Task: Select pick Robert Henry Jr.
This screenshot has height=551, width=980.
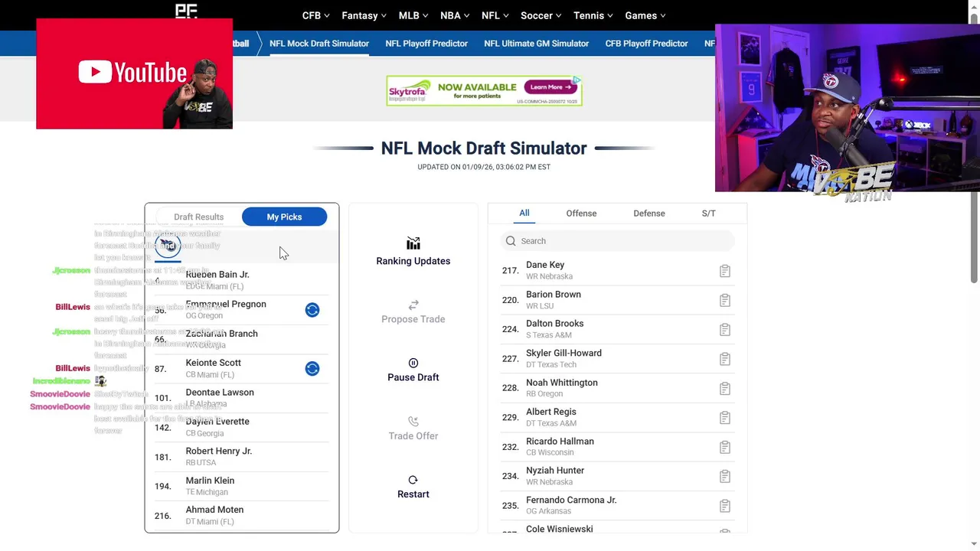Action: (219, 452)
